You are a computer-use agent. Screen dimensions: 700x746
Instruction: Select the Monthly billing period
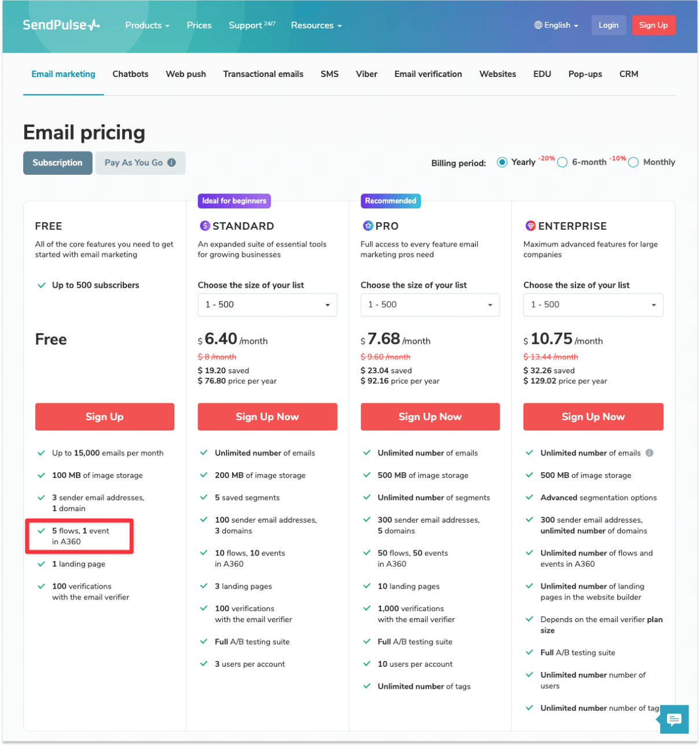click(x=633, y=162)
